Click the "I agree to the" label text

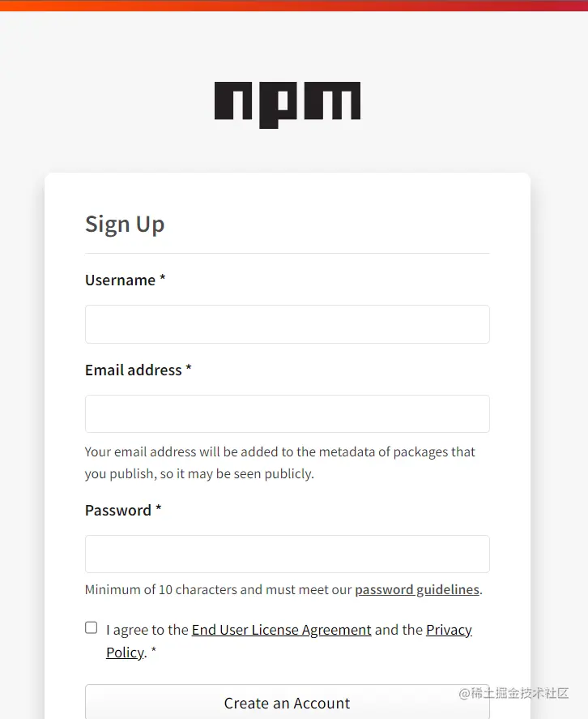[x=147, y=630]
